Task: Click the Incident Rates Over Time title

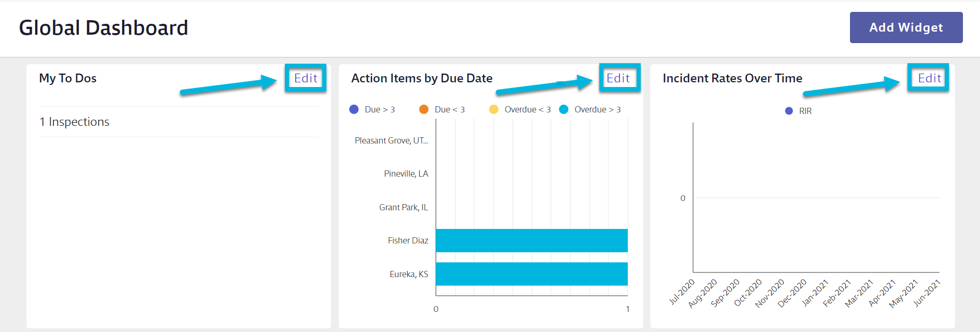Action: tap(732, 78)
